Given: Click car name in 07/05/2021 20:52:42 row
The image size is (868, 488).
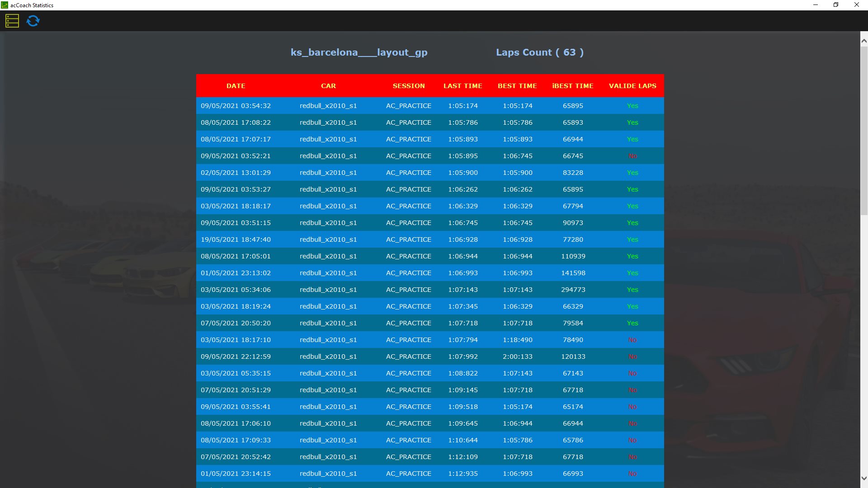Looking at the screenshot, I should pyautogui.click(x=328, y=457).
